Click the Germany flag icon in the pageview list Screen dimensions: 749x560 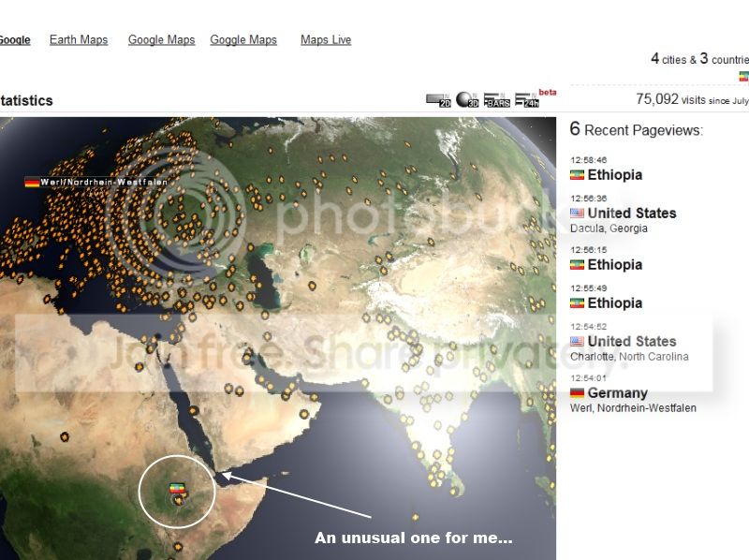577,392
